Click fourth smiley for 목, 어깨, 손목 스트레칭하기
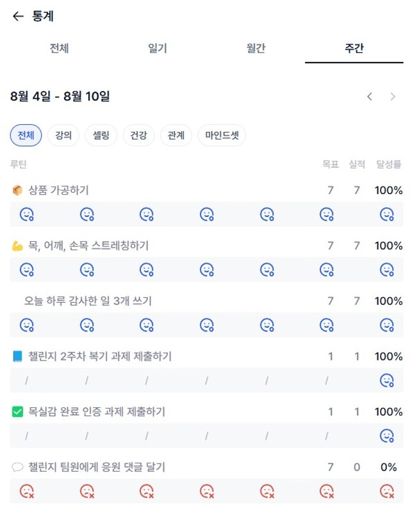Viewport: 410px width, 532px height. pyautogui.click(x=207, y=270)
